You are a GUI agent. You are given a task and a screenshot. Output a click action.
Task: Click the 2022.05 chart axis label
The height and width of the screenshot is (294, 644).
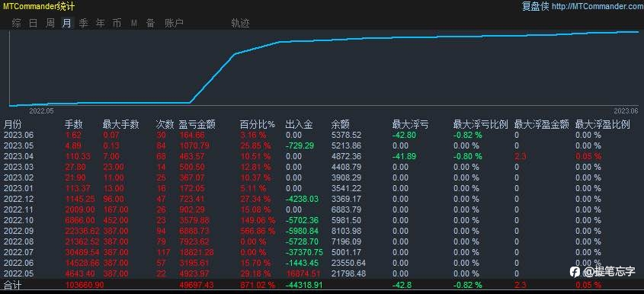[41, 111]
